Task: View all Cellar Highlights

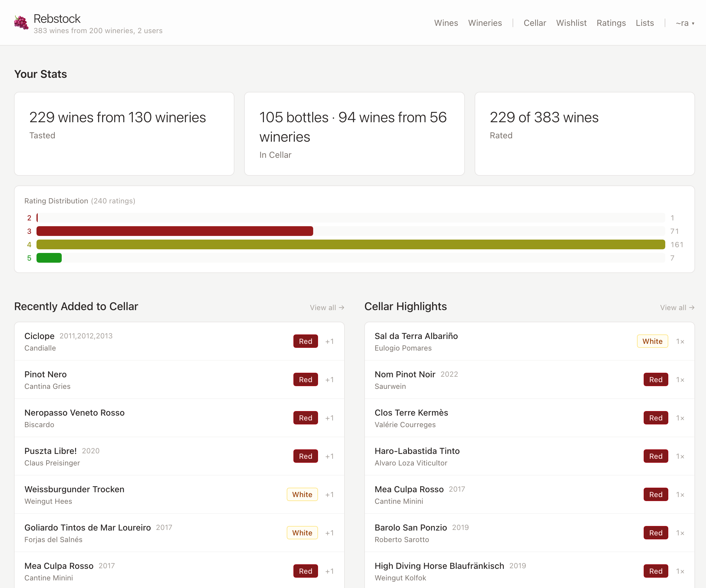Action: 677,307
